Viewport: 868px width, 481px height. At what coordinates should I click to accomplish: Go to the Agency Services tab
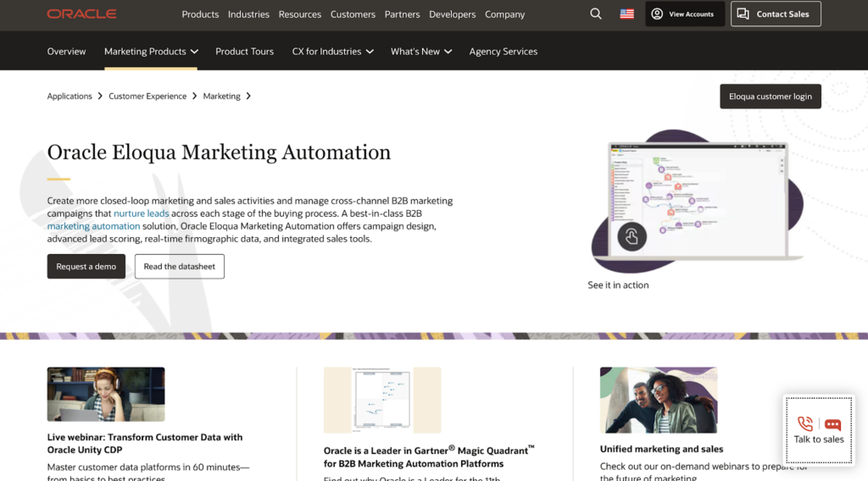[504, 52]
